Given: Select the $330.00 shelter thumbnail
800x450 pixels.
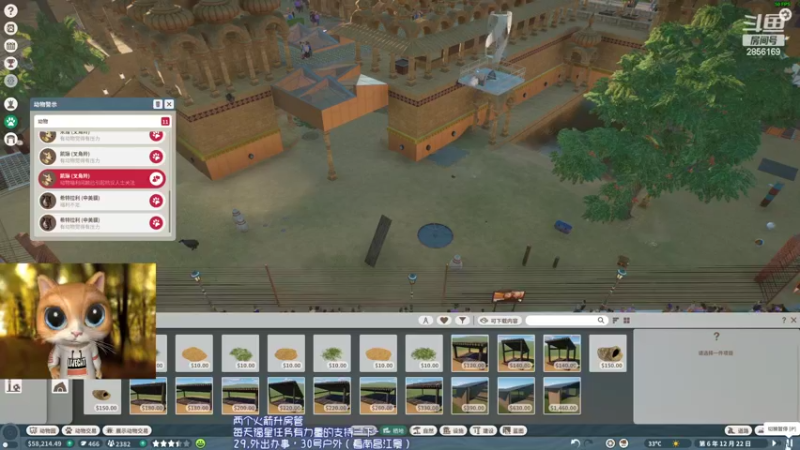Looking at the screenshot, I should [x=424, y=395].
